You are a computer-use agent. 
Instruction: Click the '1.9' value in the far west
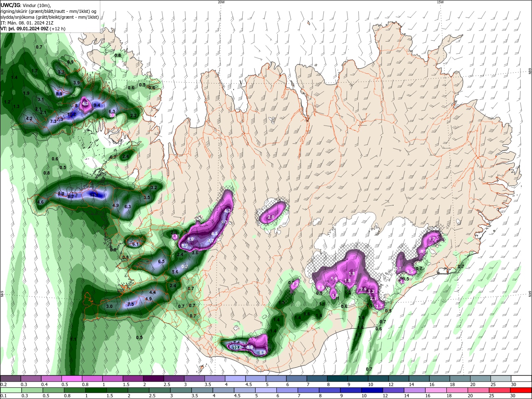coord(27,93)
